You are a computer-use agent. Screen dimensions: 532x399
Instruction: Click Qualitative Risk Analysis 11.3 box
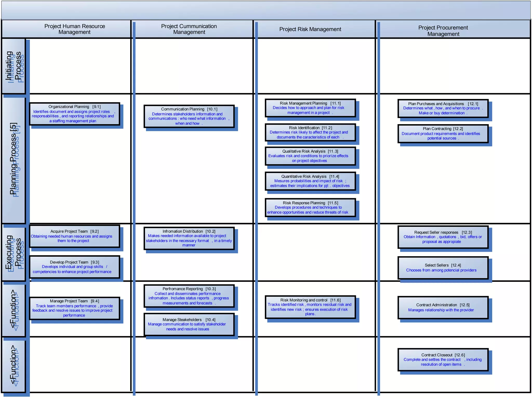click(310, 156)
